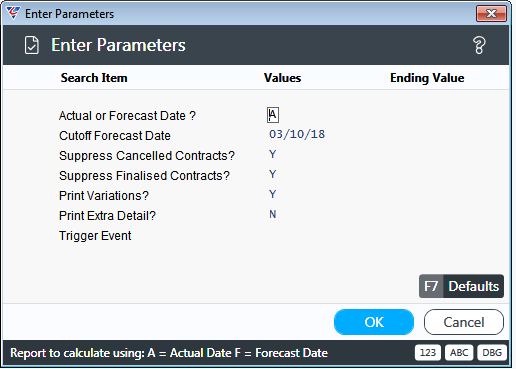Viewport: 516px width, 369px height.
Task: Click the Ending Value column header
Action: point(427,78)
